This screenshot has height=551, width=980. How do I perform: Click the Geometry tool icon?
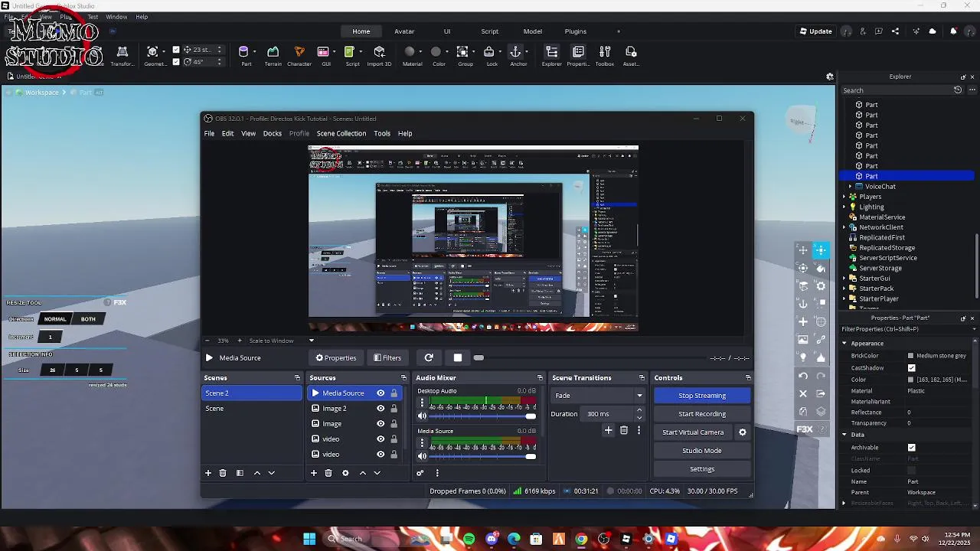tap(153, 55)
